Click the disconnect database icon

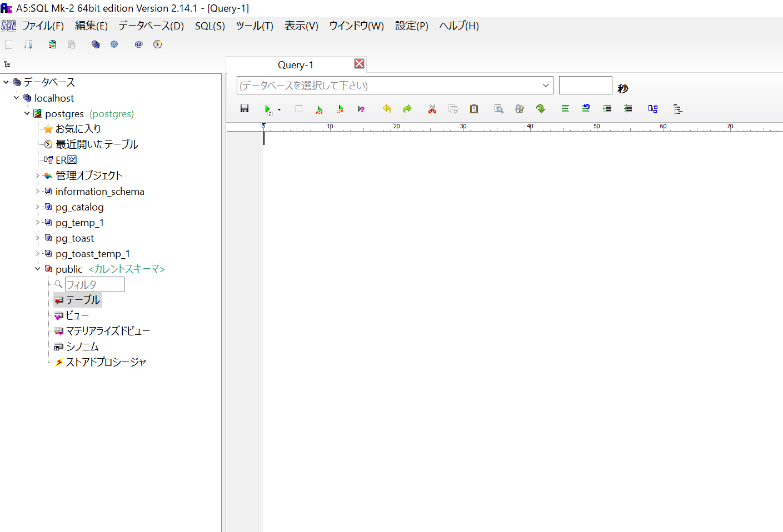coord(72,44)
